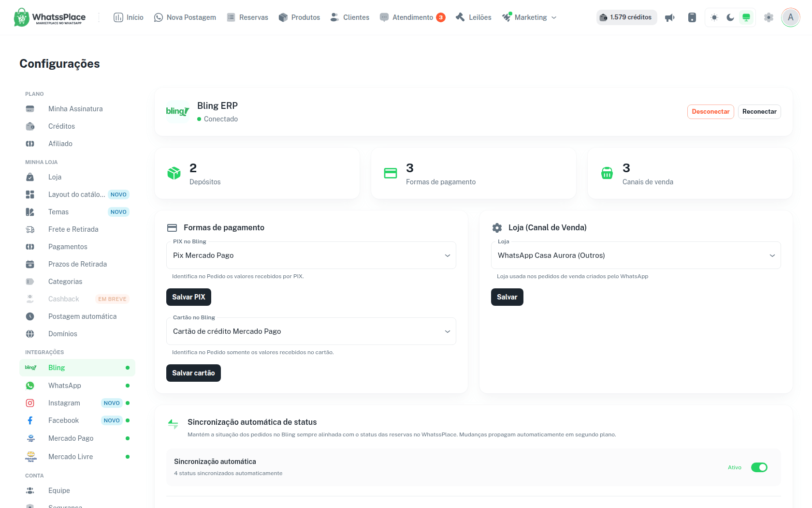Click the WhatssPlace logo
This screenshot has width=812, height=508.
tap(50, 17)
